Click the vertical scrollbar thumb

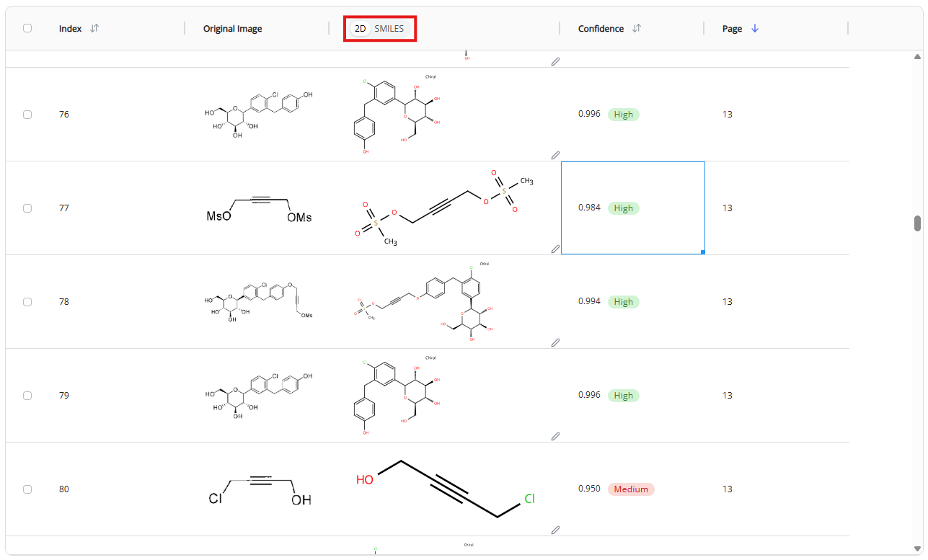tap(917, 223)
